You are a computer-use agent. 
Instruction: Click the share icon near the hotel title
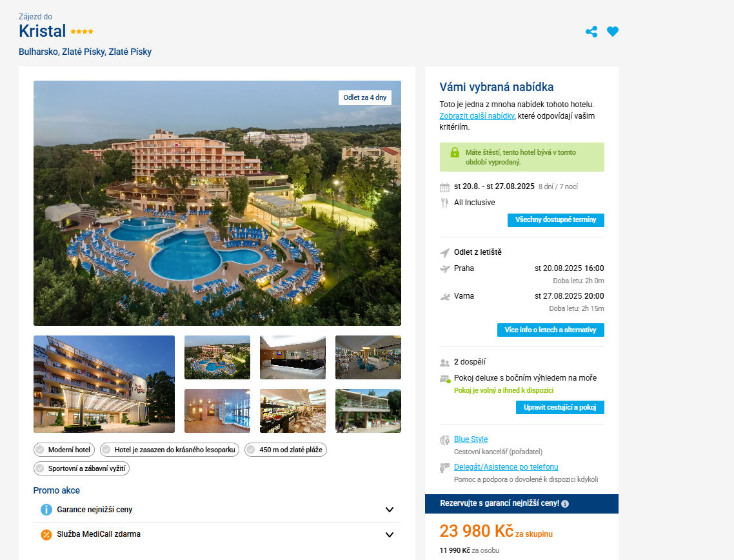point(591,32)
